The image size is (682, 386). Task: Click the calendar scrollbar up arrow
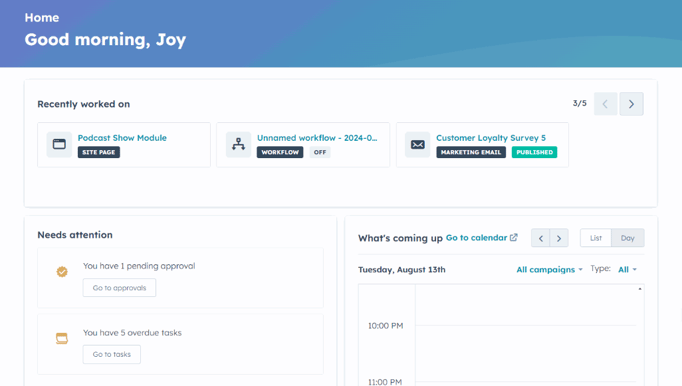(x=640, y=289)
